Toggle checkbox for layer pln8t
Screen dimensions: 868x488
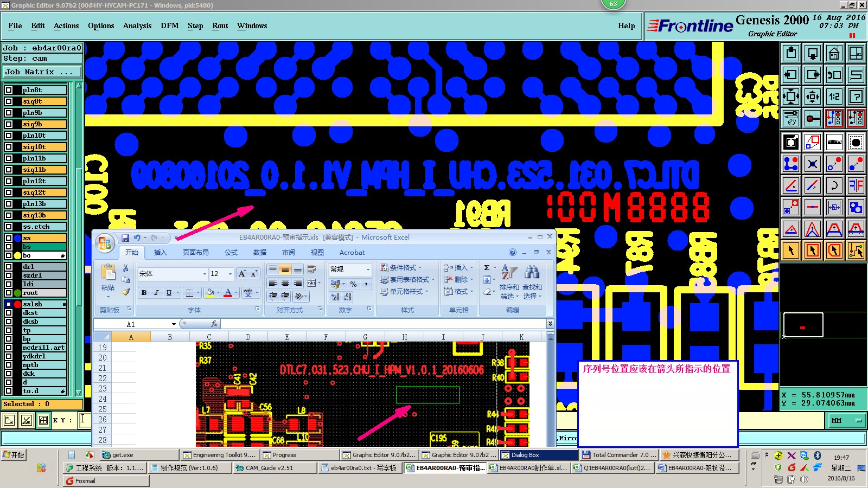pyautogui.click(x=9, y=90)
